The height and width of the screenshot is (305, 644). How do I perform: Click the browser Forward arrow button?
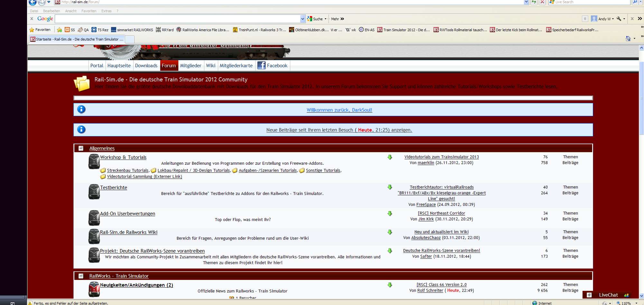pyautogui.click(x=42, y=2)
